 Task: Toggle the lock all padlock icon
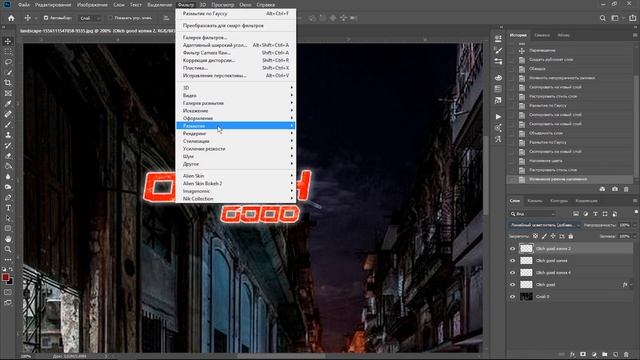571,236
